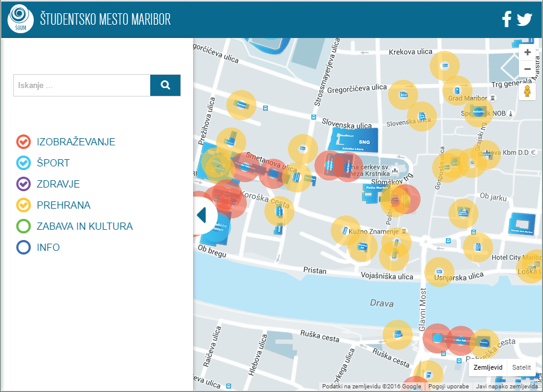
Task: Open the Pogoji uporabe link
Action: 448,387
